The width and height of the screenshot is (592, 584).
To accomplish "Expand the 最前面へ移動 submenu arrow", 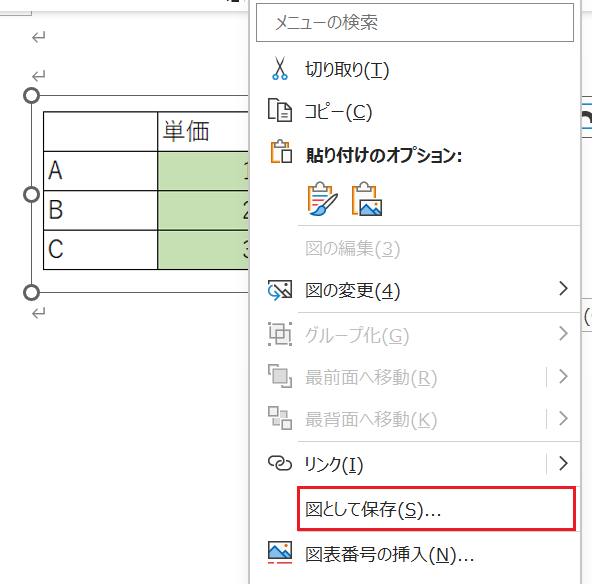I will [x=563, y=376].
